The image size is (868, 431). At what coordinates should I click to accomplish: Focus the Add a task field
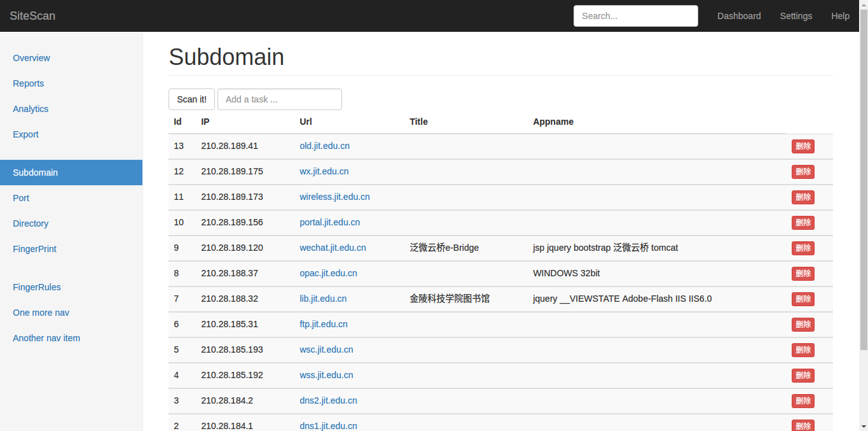click(280, 99)
